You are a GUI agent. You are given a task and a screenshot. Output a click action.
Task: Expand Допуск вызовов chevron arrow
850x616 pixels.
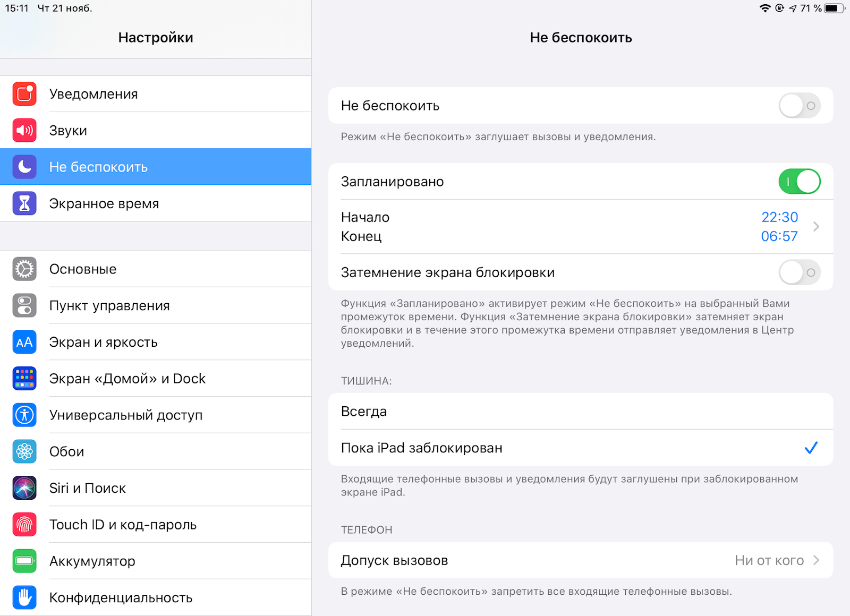click(x=817, y=560)
